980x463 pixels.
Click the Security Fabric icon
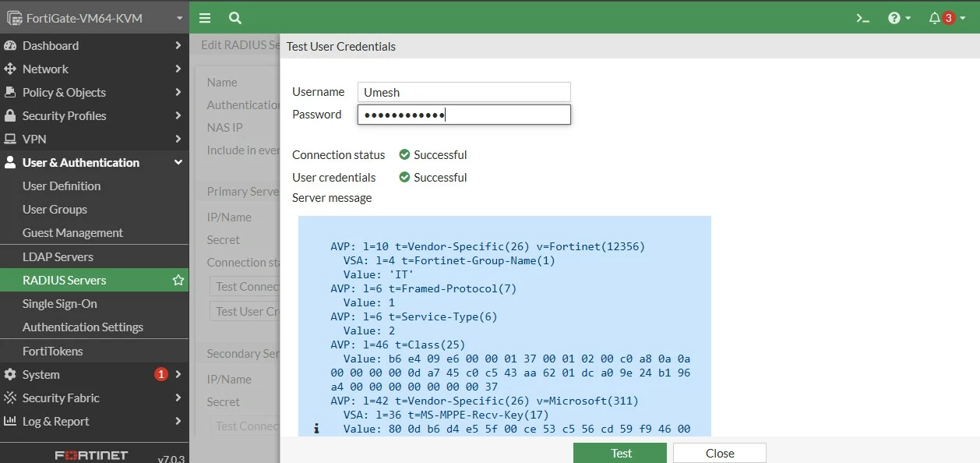click(10, 398)
